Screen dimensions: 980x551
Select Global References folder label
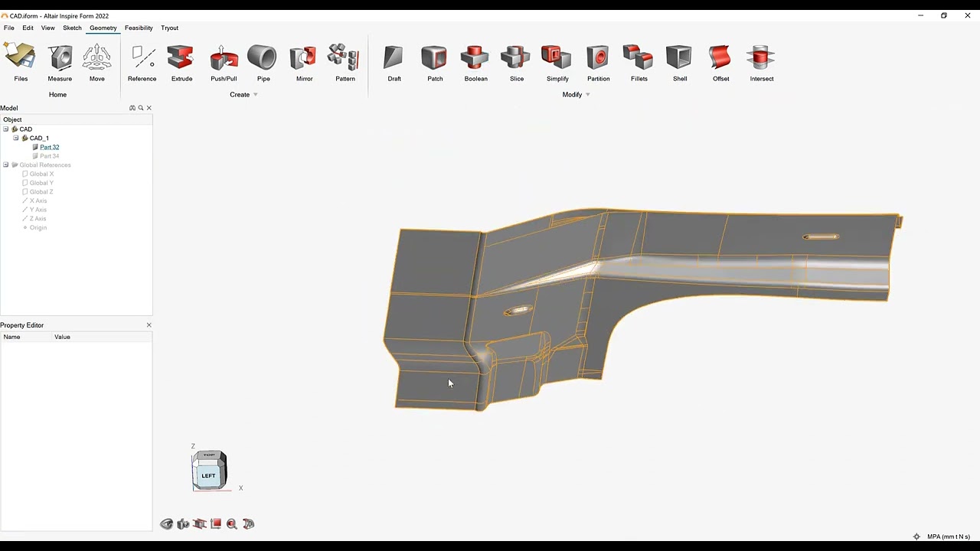(45, 165)
